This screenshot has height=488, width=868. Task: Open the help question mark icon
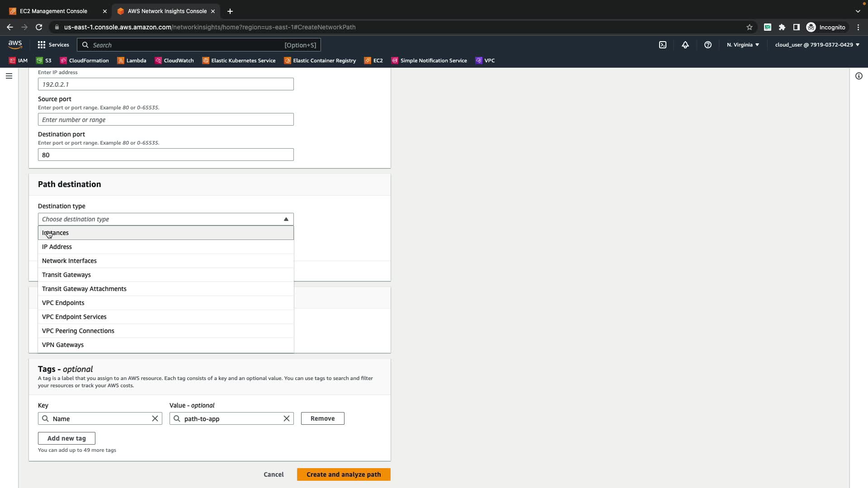pos(708,45)
